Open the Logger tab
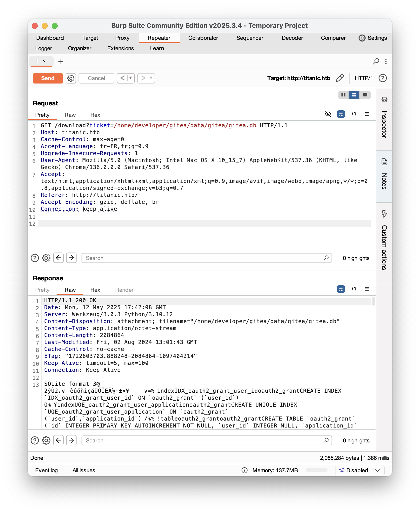 pos(43,48)
